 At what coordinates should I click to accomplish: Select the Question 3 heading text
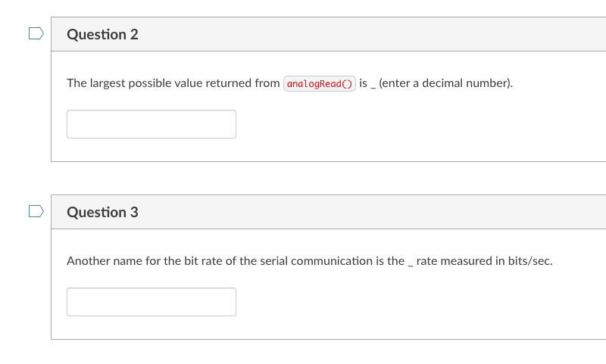tap(102, 213)
